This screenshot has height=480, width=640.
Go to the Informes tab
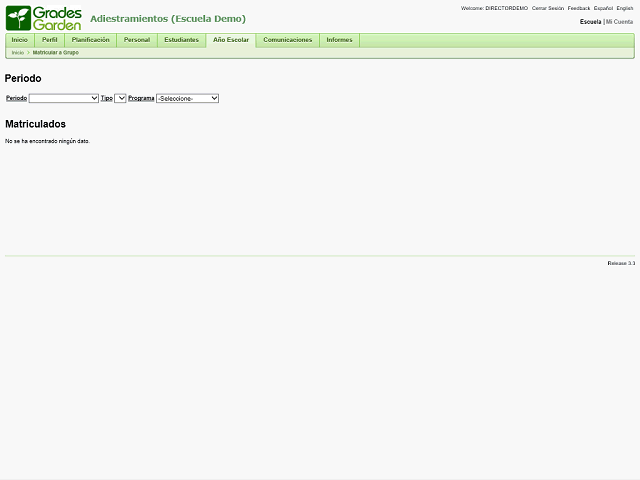pyautogui.click(x=339, y=40)
